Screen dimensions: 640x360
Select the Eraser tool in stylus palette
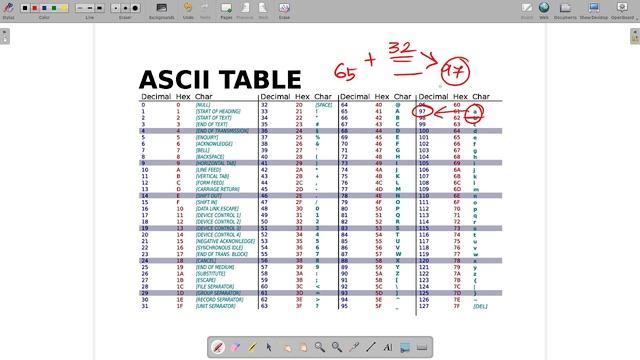point(236,347)
